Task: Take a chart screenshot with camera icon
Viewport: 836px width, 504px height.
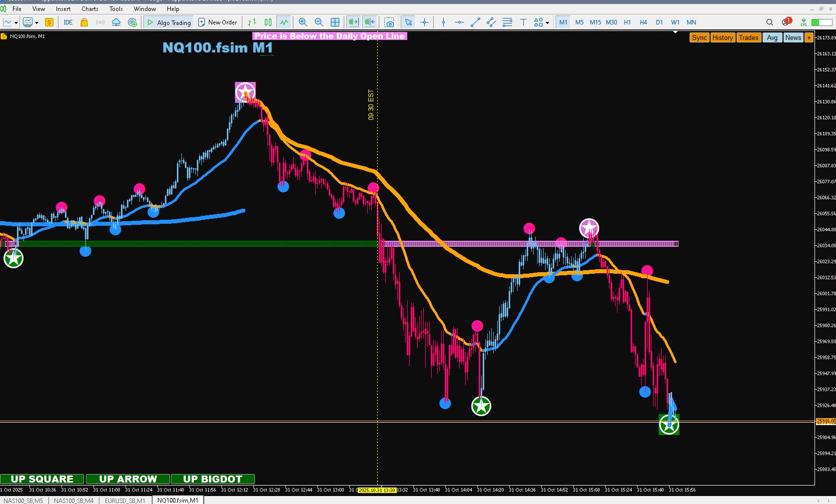Action: pos(389,22)
